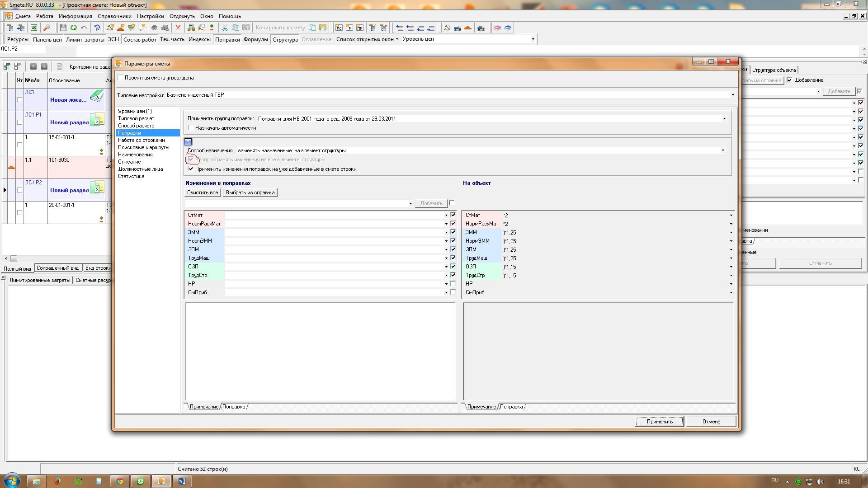Open the Настройки menu
This screenshot has width=868, height=488.
(x=151, y=16)
